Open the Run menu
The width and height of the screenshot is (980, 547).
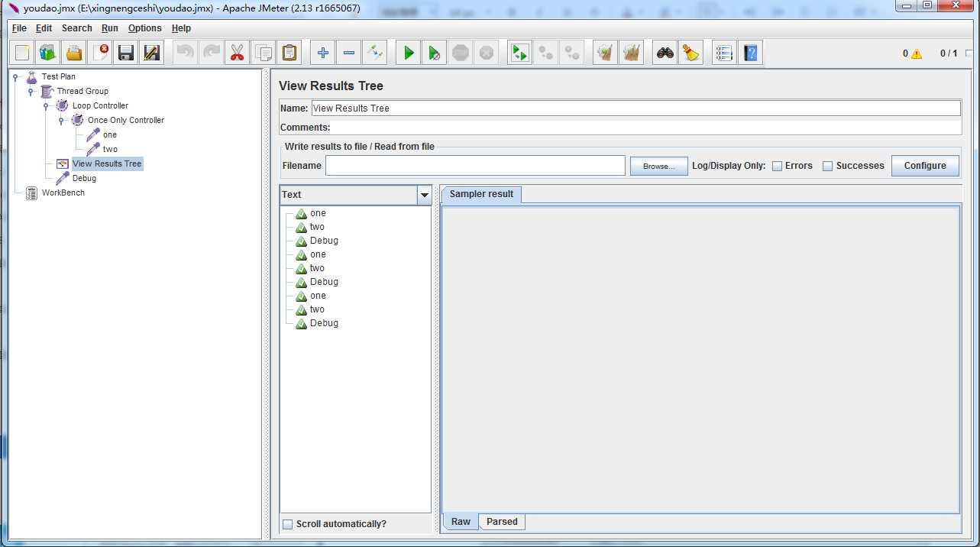[109, 28]
